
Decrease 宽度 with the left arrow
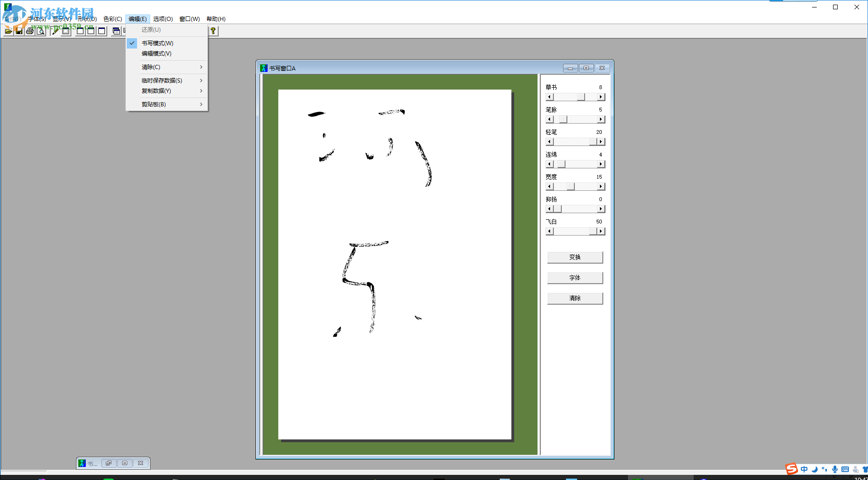tap(550, 187)
